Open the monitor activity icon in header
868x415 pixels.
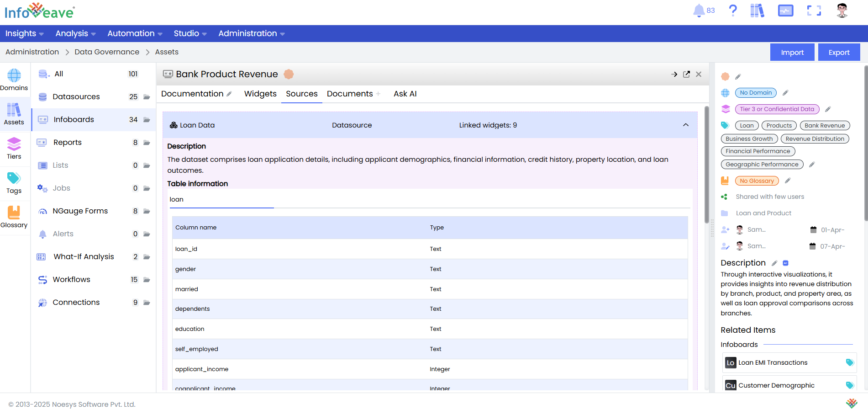785,11
